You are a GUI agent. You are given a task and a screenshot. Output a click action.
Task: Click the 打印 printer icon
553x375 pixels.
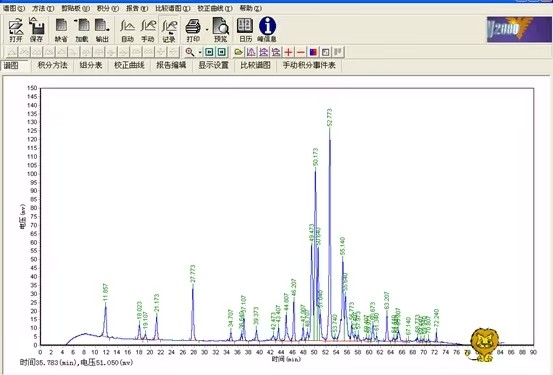coord(193,30)
